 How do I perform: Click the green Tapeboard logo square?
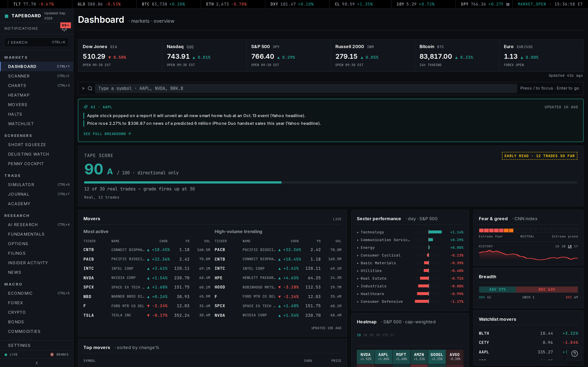coord(7,16)
